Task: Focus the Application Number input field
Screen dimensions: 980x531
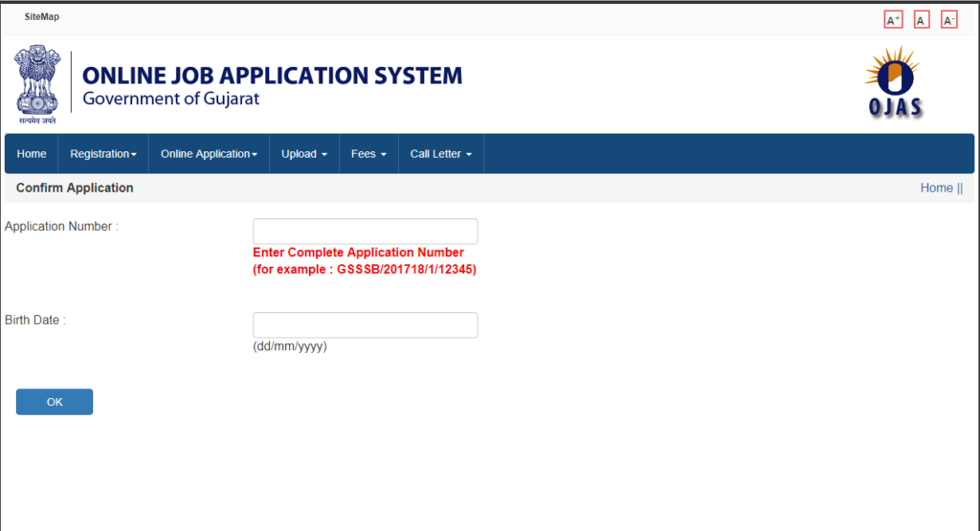Action: point(365,232)
